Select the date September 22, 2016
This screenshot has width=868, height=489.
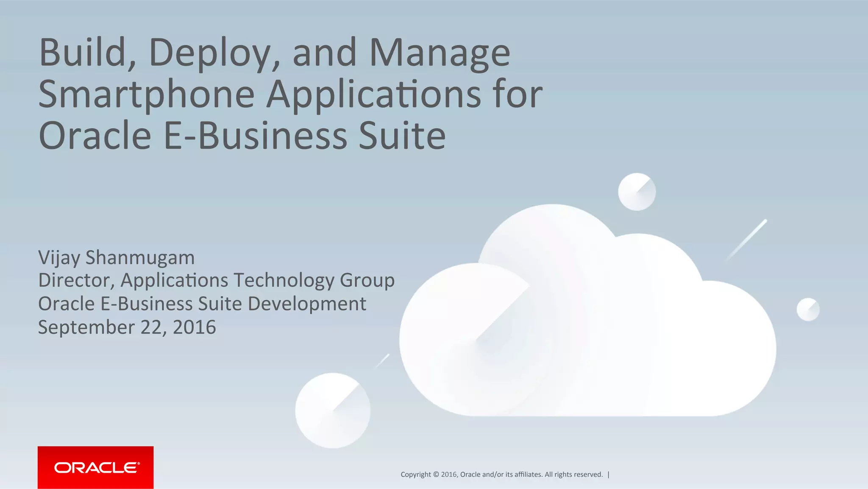tap(127, 327)
